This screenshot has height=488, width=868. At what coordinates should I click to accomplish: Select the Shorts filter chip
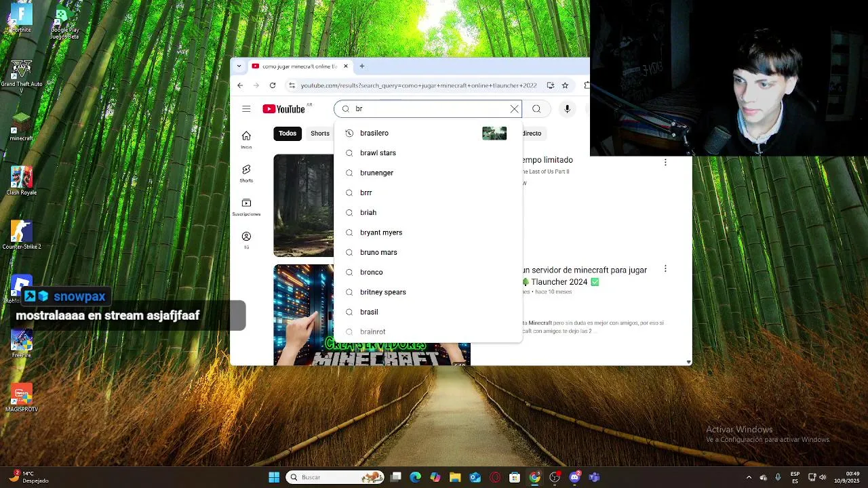(x=320, y=134)
